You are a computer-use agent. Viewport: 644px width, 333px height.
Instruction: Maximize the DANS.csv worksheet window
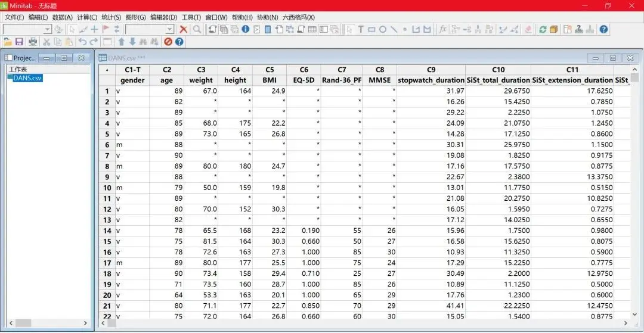coord(613,58)
